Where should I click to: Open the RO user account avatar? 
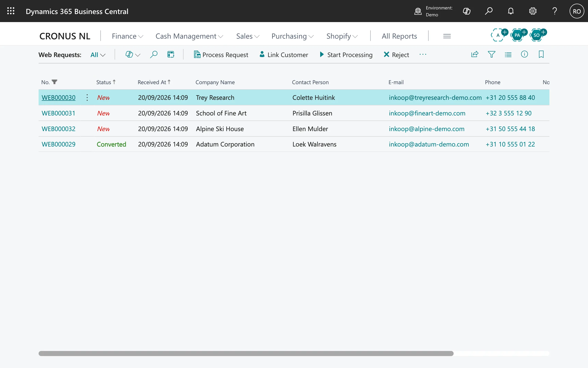[577, 11]
